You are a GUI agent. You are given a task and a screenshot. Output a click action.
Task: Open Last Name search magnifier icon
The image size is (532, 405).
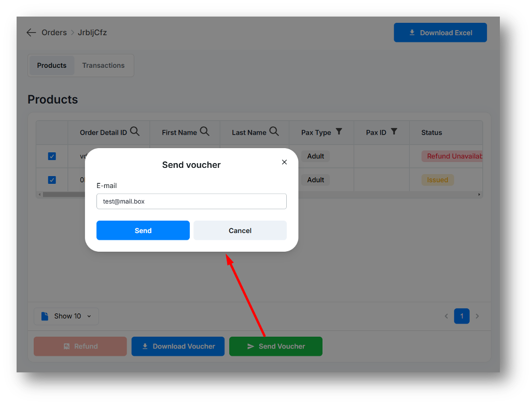pyautogui.click(x=274, y=132)
